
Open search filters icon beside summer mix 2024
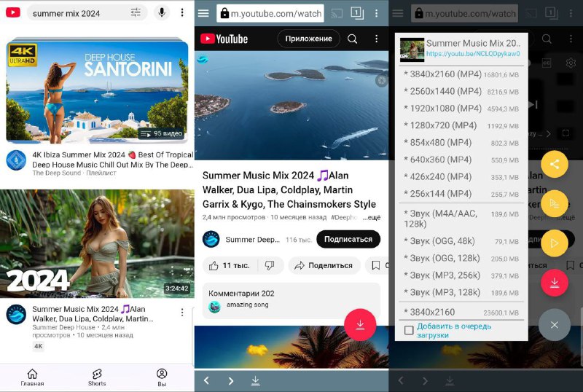[136, 13]
